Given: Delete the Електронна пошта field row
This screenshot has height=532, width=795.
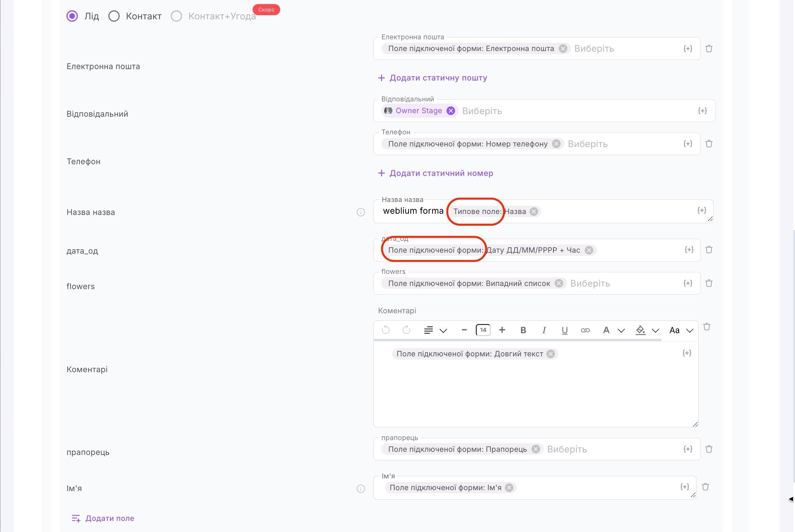Looking at the screenshot, I should click(709, 49).
